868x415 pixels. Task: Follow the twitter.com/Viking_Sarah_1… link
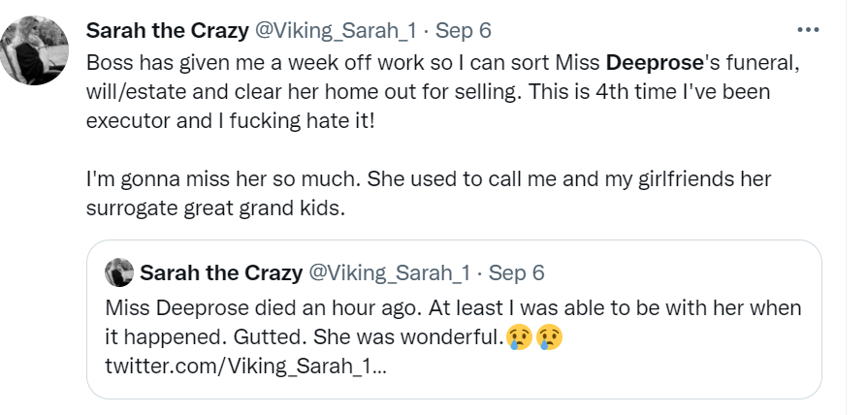point(245,367)
